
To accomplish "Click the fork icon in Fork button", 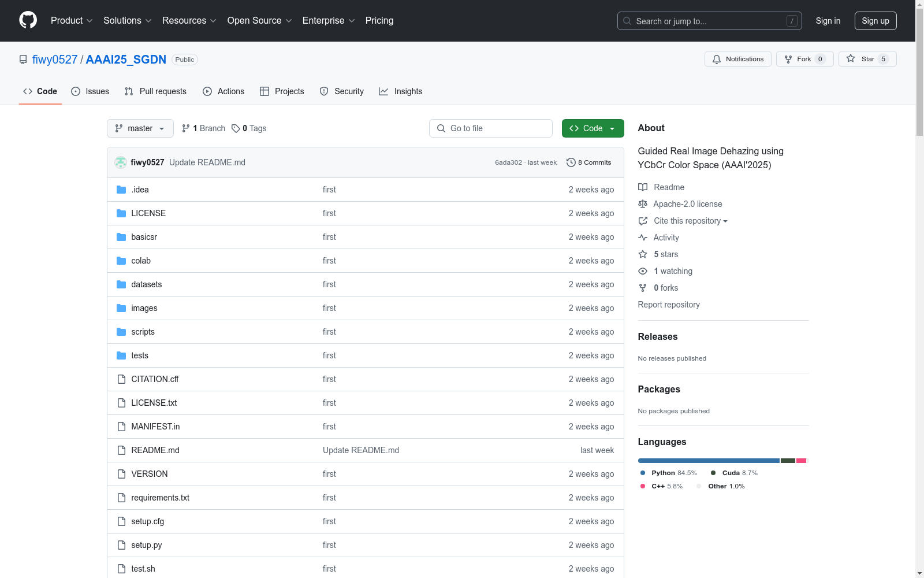I will click(x=788, y=59).
